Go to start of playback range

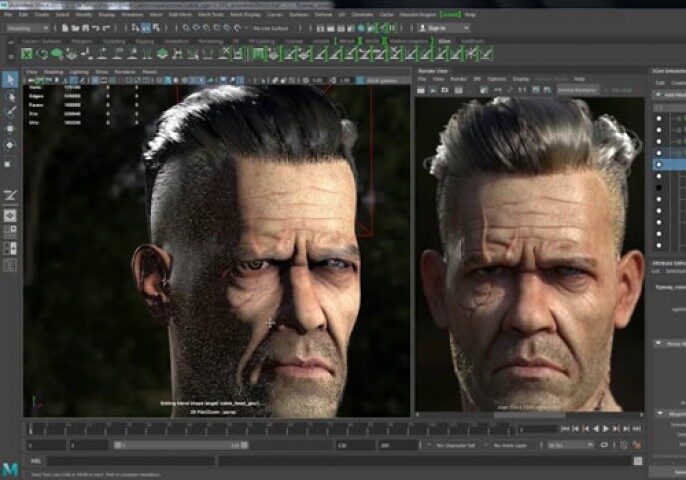pyautogui.click(x=565, y=429)
